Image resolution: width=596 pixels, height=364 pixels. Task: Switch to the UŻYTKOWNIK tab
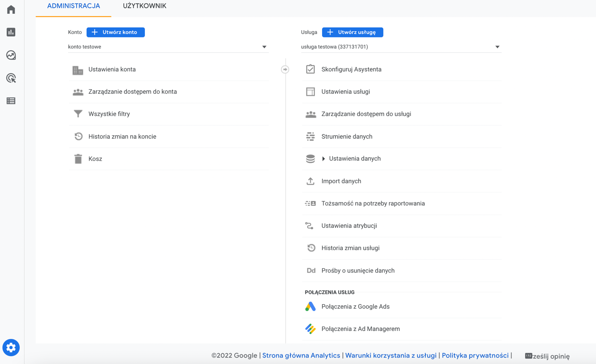click(x=144, y=6)
